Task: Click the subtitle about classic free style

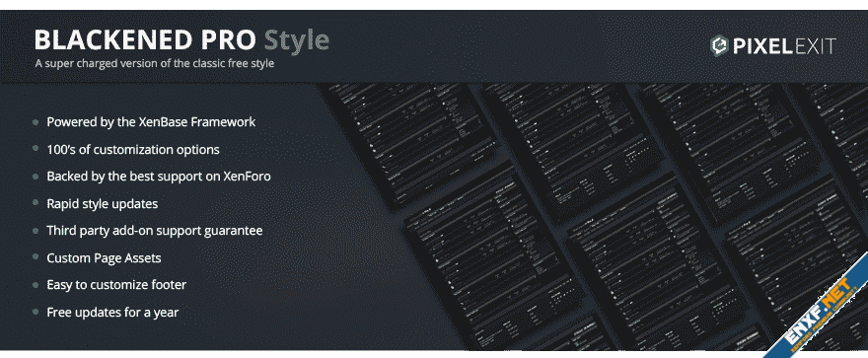Action: (x=155, y=63)
